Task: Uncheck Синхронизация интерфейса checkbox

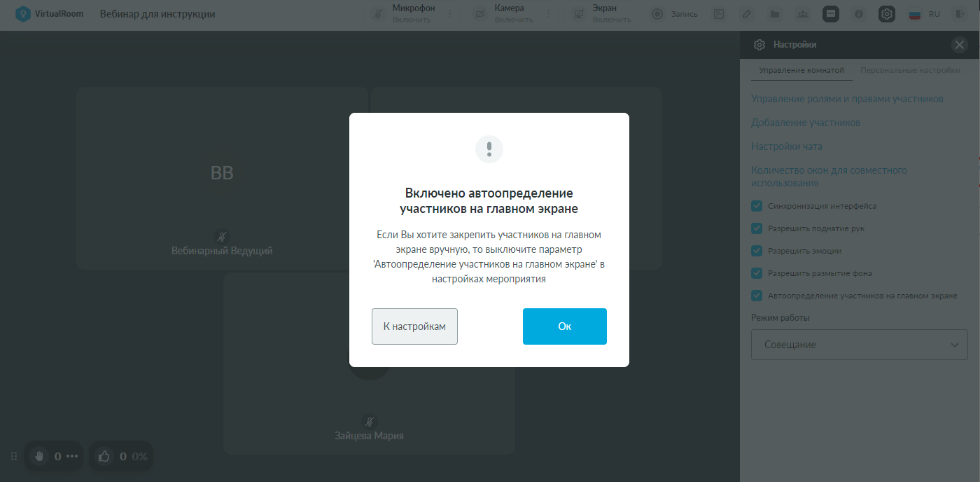Action: (x=757, y=206)
